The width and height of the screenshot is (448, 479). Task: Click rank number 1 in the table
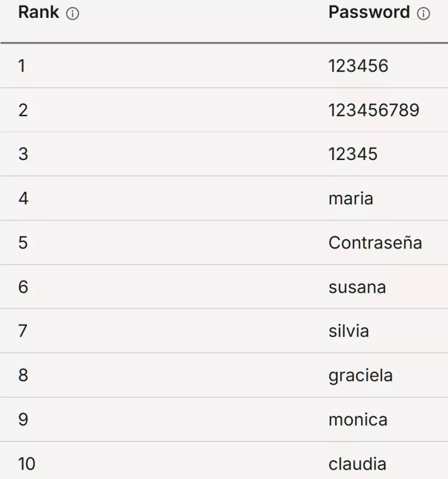pyautogui.click(x=22, y=66)
